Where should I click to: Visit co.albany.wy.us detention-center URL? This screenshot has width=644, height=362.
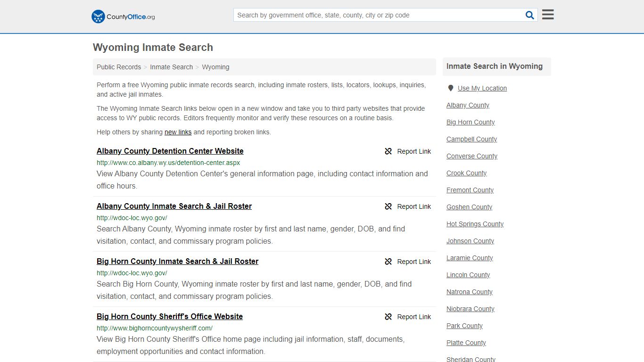click(168, 163)
